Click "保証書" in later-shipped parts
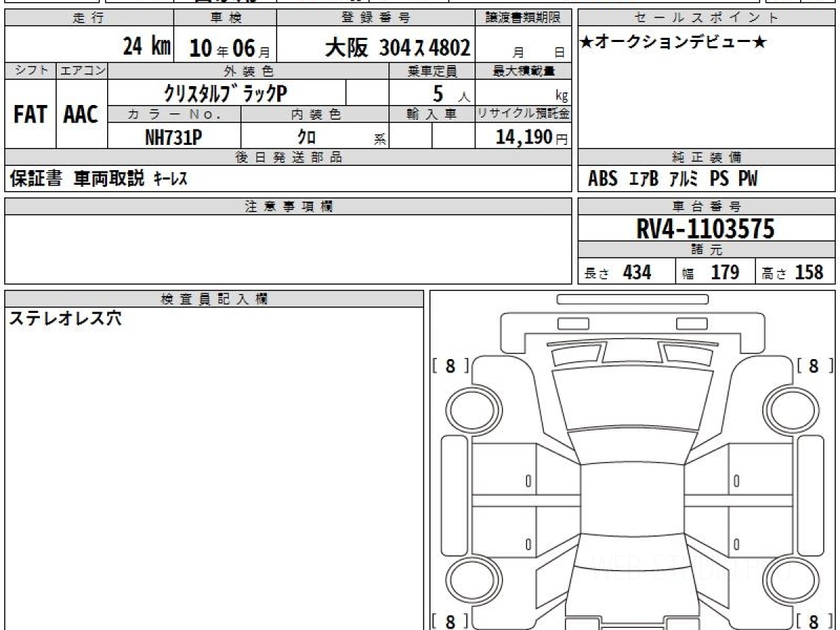840x630 pixels. (36, 179)
